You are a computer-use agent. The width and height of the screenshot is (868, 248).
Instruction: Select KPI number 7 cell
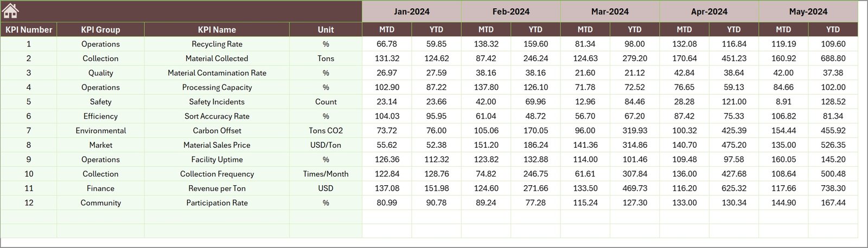(29, 130)
